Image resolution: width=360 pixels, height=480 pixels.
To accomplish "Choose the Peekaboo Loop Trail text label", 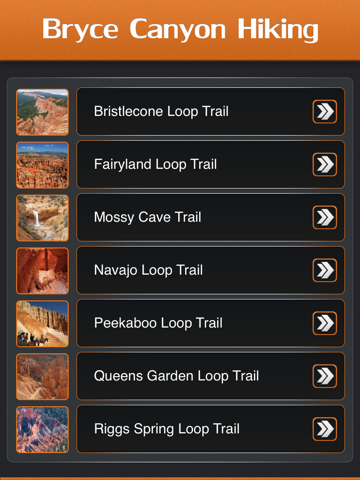I will coord(158,323).
